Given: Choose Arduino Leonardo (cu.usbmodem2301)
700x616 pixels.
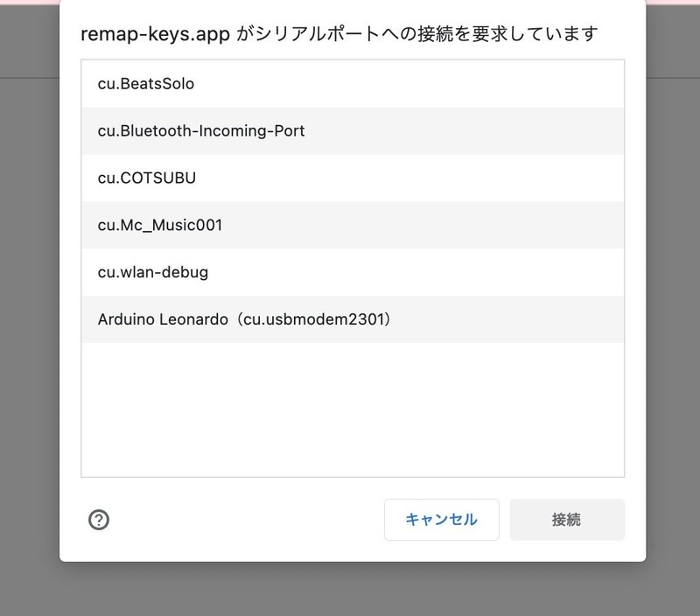Looking at the screenshot, I should click(353, 319).
